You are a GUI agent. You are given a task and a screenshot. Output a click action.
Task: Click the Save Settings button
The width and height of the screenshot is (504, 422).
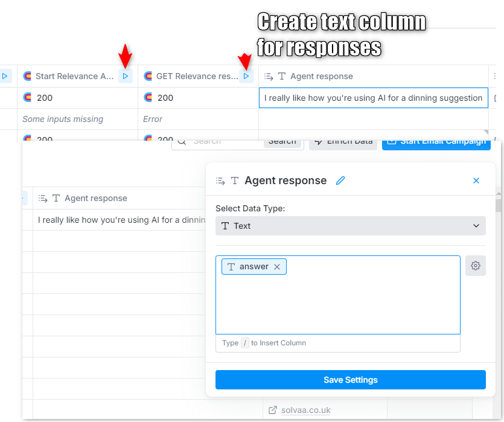350,380
